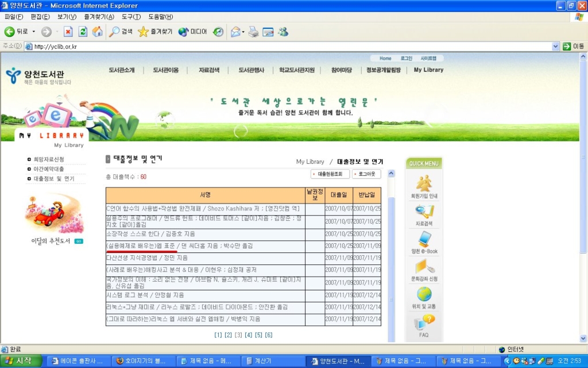The image size is (588, 368).
Task: Refresh the page with green arrows icon
Action: click(83, 32)
